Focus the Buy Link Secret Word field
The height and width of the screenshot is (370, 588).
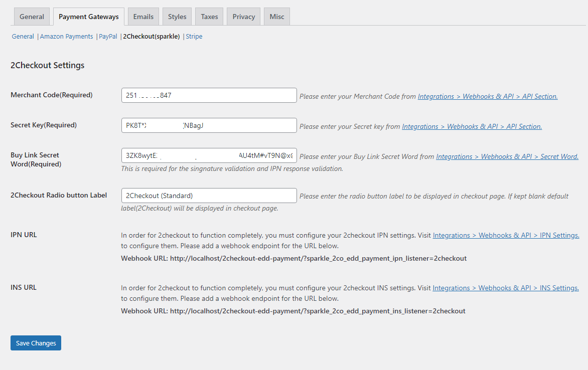[x=209, y=155]
